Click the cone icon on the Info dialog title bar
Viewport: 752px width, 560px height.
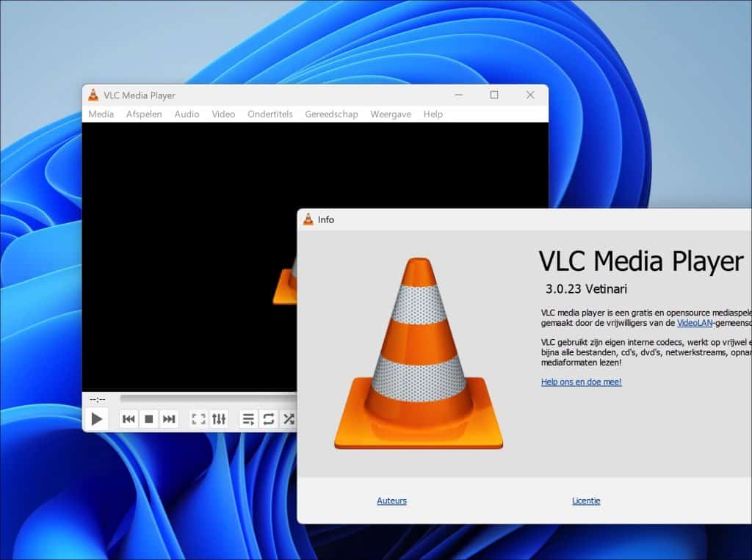coord(308,219)
